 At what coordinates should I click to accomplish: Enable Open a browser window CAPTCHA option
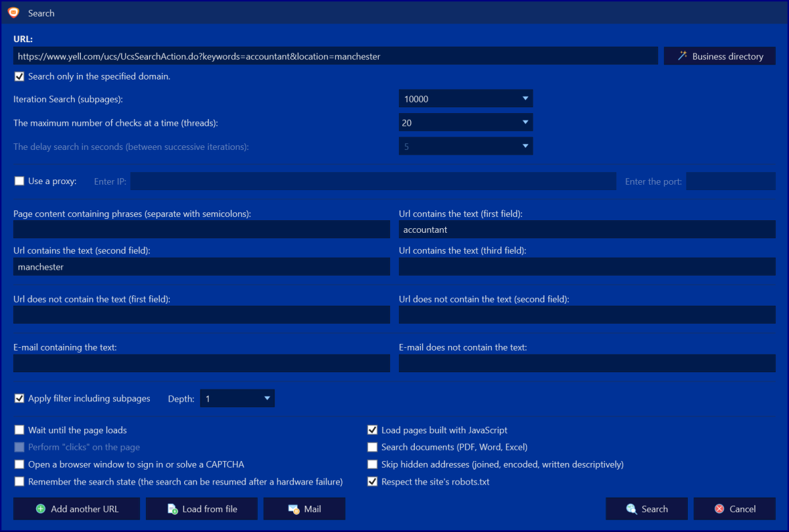(19, 464)
